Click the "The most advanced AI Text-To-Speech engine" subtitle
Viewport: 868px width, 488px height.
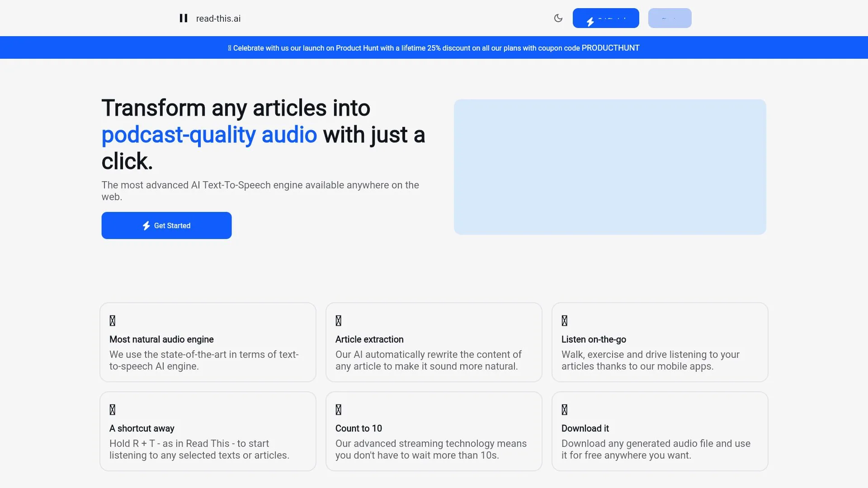click(260, 191)
